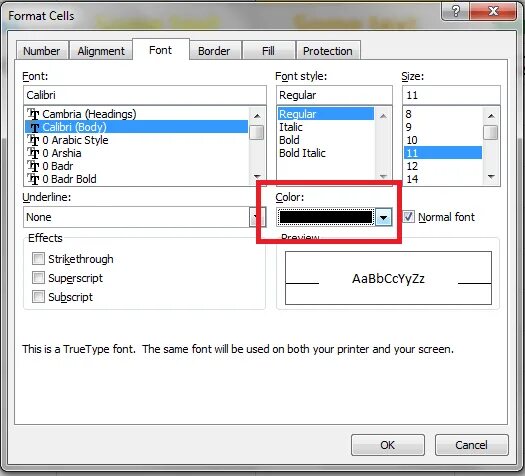Enable the Strikethrough checkbox
Screen dimensions: 525x476
38,258
